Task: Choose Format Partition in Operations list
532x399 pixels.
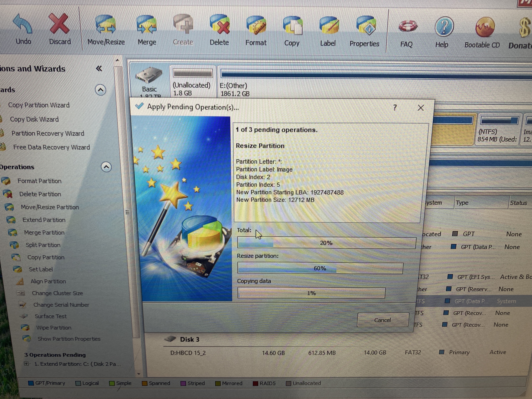Action: tap(39, 181)
